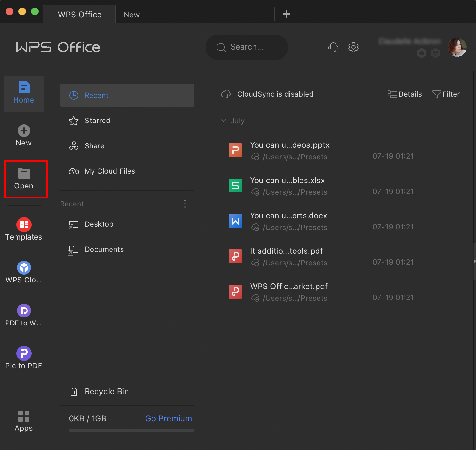476x450 pixels.
Task: Open the 'WPS Offic...arket.pdf' file icon
Action: pos(235,292)
